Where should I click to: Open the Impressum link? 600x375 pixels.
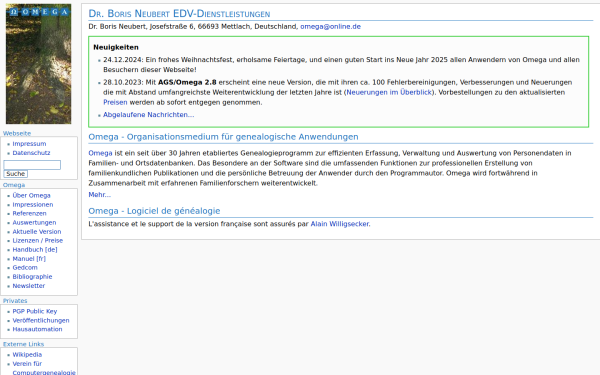[29, 144]
